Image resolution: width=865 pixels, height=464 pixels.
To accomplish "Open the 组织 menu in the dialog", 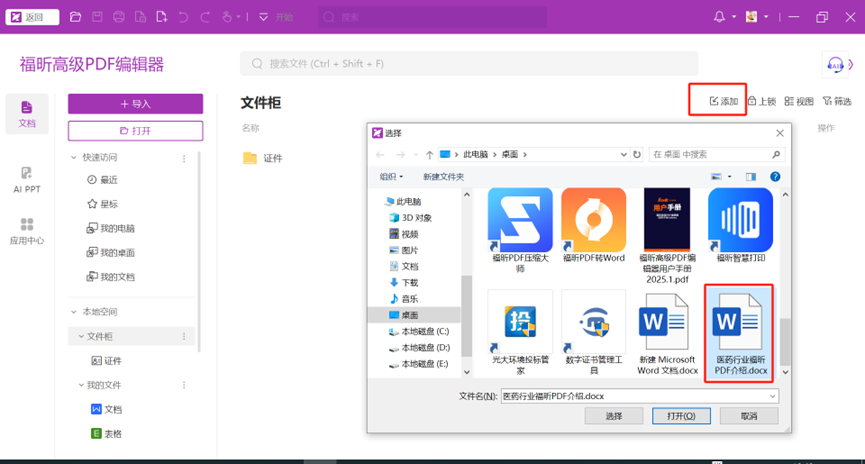I will [x=391, y=177].
